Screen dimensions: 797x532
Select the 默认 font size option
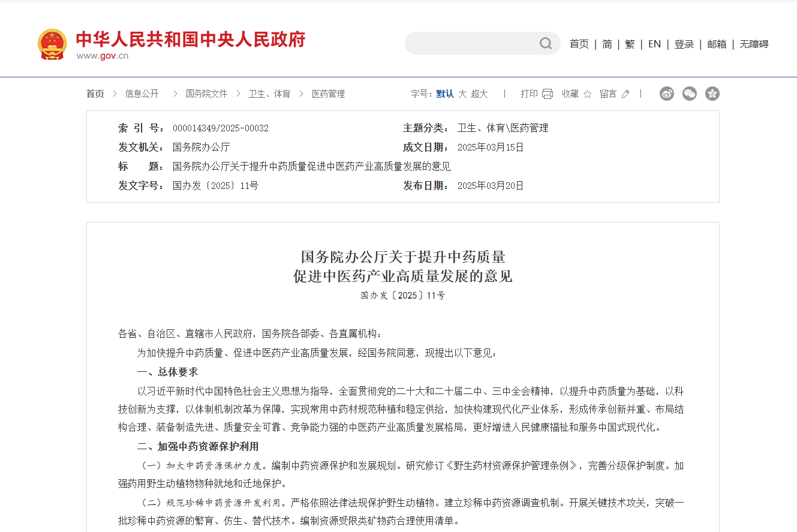pos(445,94)
